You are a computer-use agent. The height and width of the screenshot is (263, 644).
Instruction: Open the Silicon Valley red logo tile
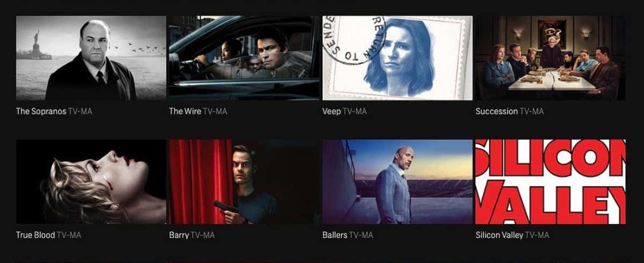coord(550,182)
